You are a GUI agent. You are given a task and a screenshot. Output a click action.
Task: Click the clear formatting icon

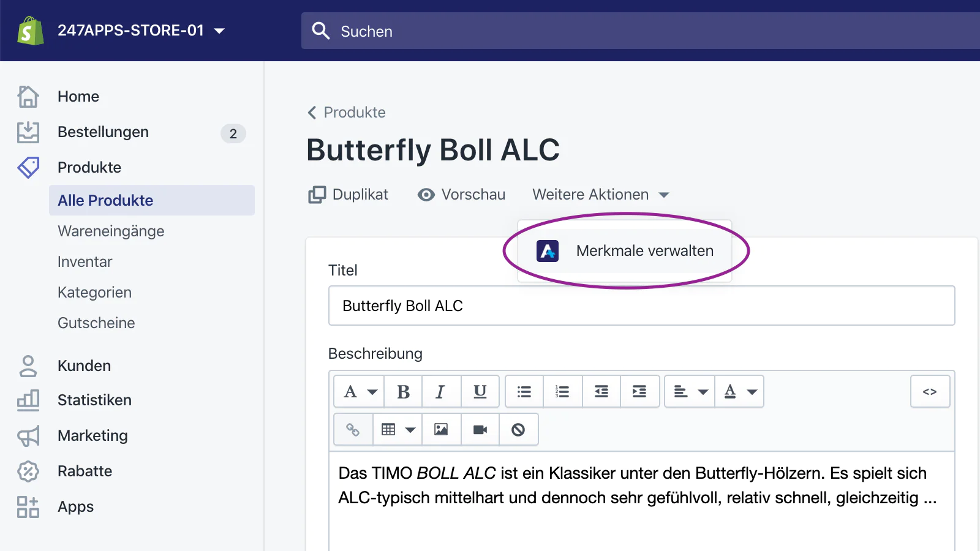(518, 430)
